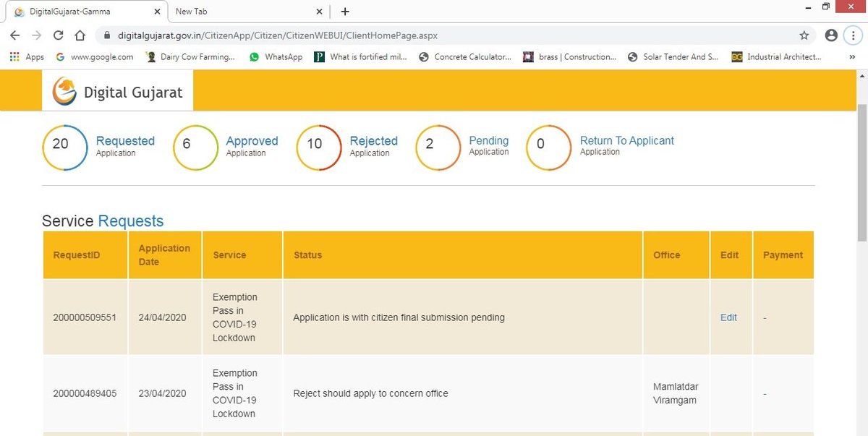Click the browser Forward arrow
Viewport: 868px width, 436px height.
click(x=37, y=35)
